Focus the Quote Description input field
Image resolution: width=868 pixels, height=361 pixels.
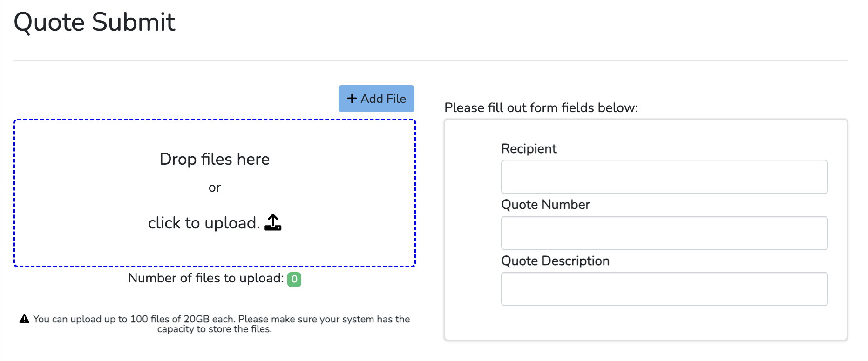(664, 289)
